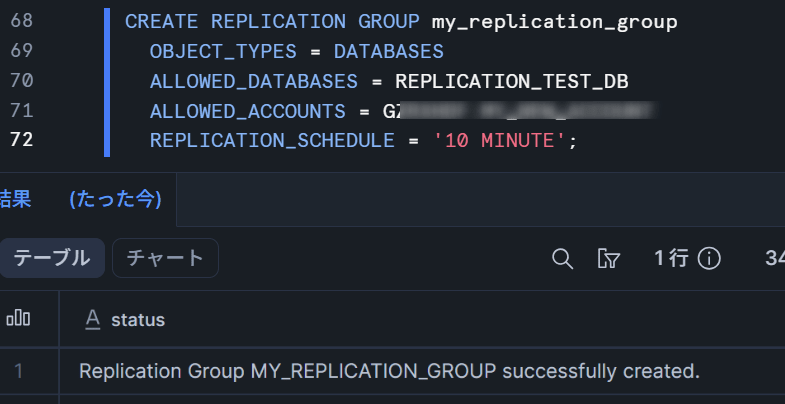Click the column statistics bar-chart icon

pyautogui.click(x=18, y=319)
